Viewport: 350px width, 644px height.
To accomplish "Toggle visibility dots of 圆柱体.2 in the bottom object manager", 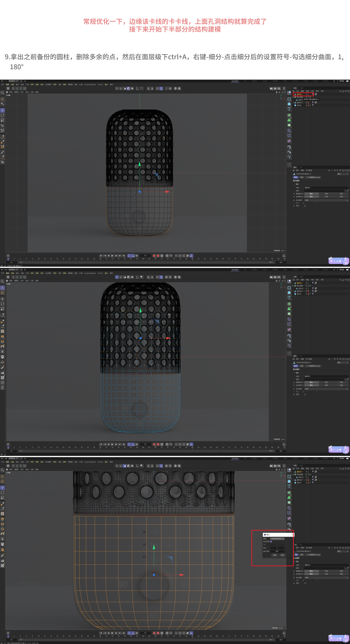I will click(308, 480).
